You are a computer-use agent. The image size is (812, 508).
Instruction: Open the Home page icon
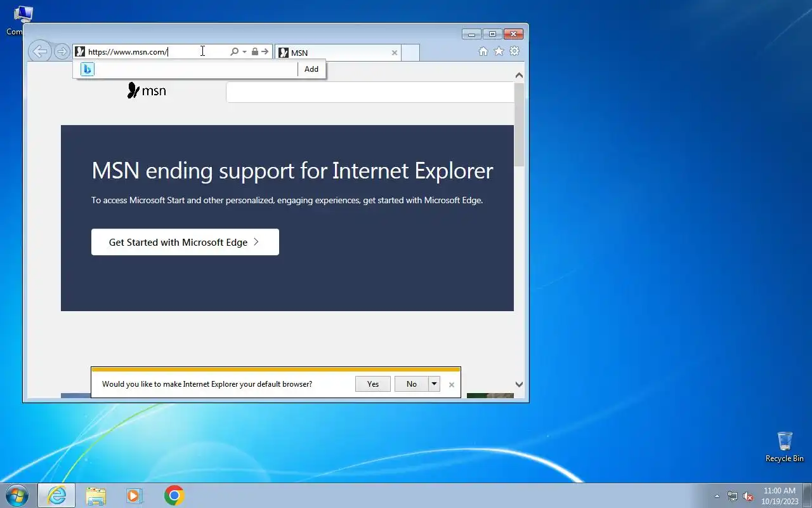coord(483,51)
